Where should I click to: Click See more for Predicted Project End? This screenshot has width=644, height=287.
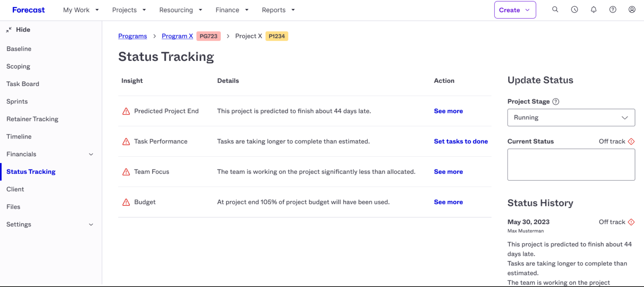[x=448, y=111]
